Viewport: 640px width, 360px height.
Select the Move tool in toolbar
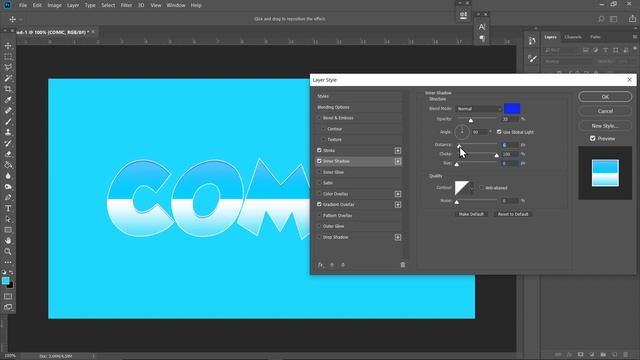pos(8,46)
